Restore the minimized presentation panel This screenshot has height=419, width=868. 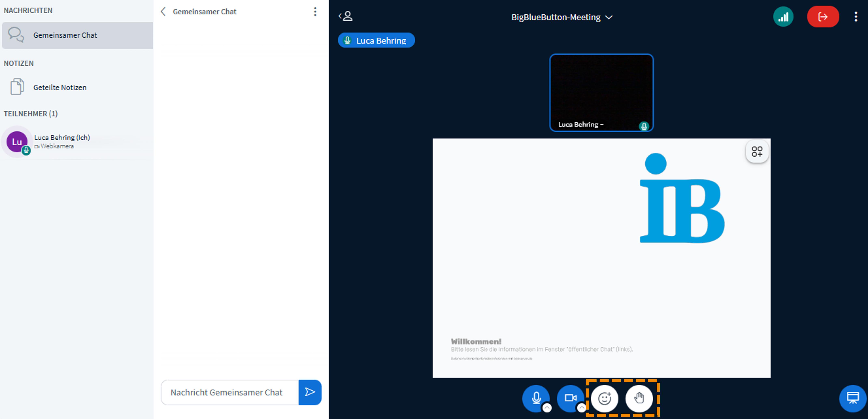(853, 398)
